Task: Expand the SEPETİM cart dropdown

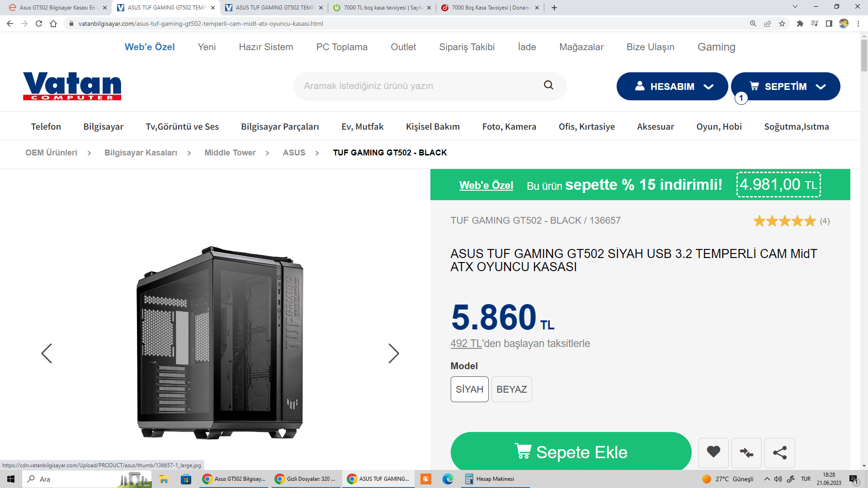Action: 786,86
